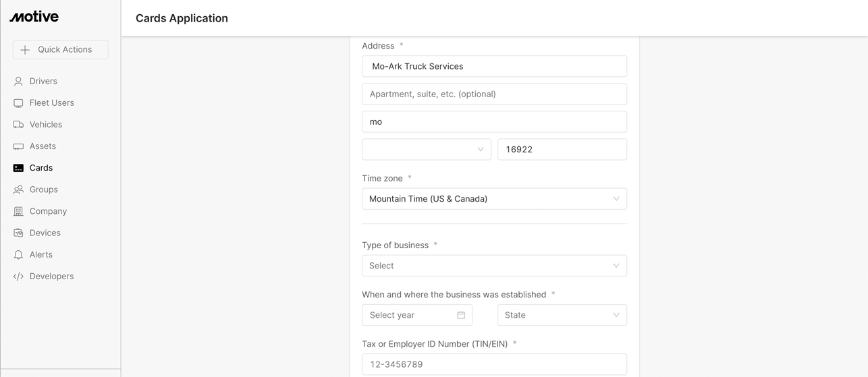Click the Drivers person icon

pos(18,81)
